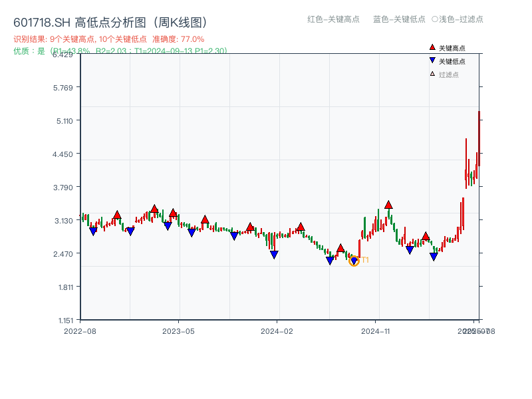Image resolution: width=532 pixels, height=399 pixels.
Task: Click the 2022-08 x-axis date label
Action: (80, 331)
